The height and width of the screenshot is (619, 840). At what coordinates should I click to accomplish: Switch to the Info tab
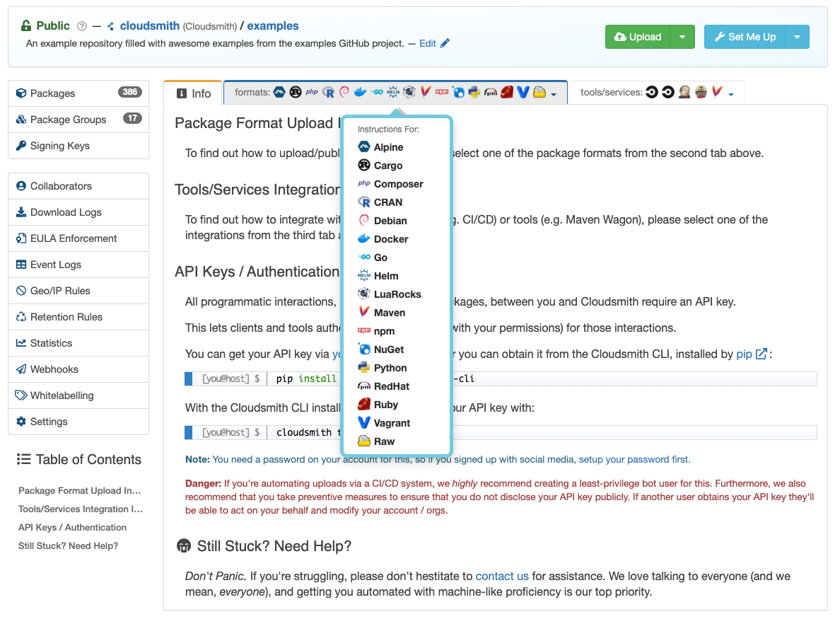[194, 93]
